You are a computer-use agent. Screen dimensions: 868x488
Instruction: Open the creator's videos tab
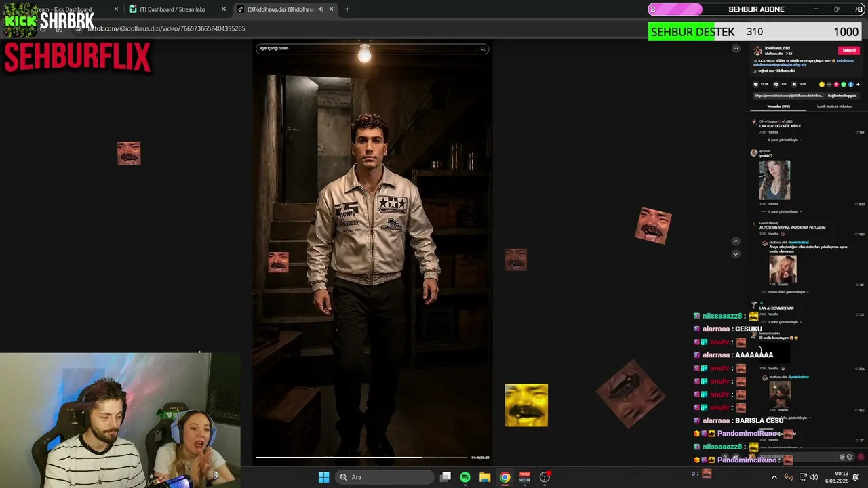[x=834, y=106]
